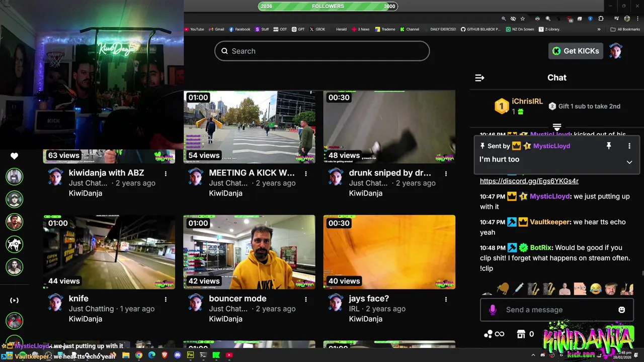This screenshot has width=644, height=362.
Task: Open the options menu for the "knife" clip
Action: click(x=166, y=299)
